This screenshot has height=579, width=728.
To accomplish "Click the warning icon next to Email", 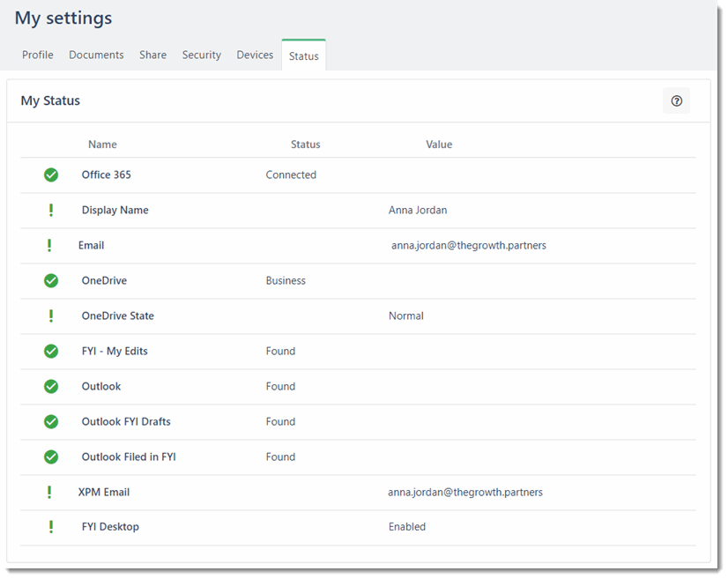I will [x=50, y=245].
